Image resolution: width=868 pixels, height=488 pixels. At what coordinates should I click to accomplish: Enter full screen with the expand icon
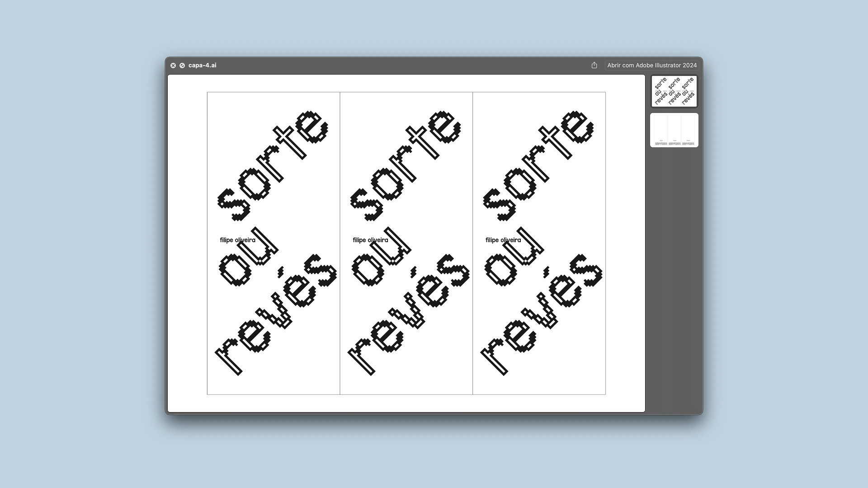(x=182, y=66)
